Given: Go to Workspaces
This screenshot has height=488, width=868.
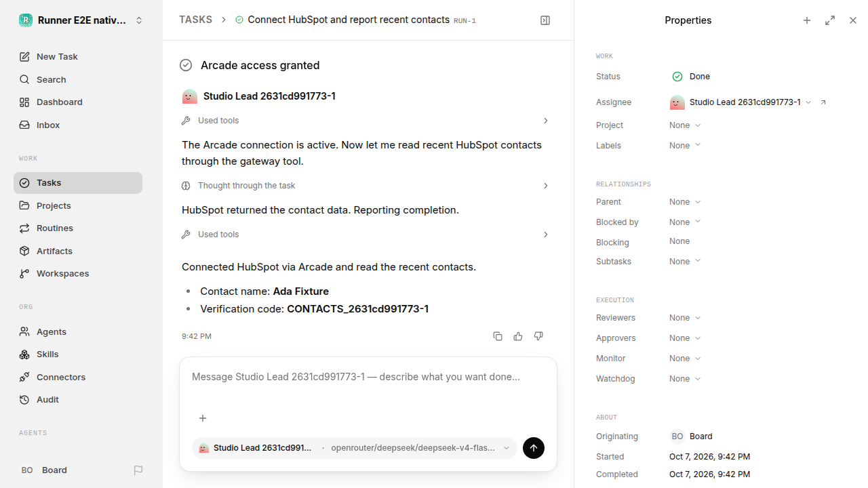Looking at the screenshot, I should pos(78,274).
